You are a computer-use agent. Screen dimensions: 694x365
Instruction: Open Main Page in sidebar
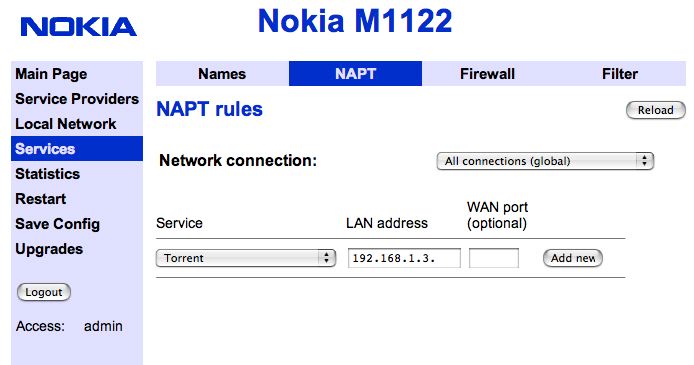[51, 74]
